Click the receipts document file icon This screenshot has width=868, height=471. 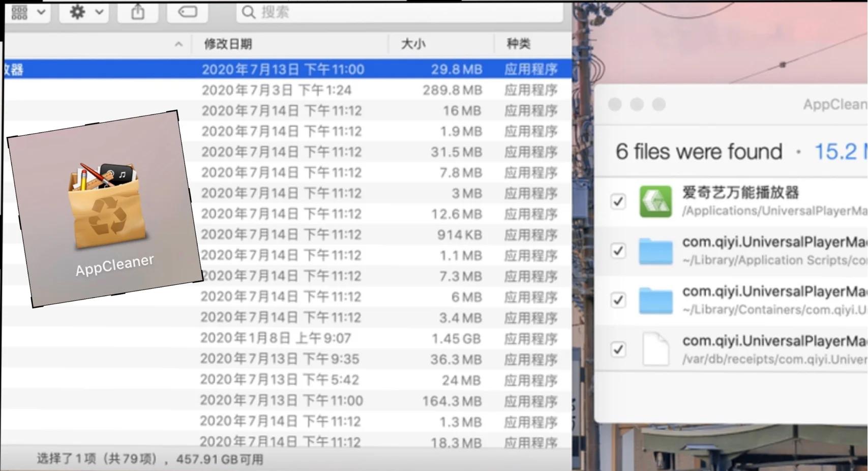[655, 349]
